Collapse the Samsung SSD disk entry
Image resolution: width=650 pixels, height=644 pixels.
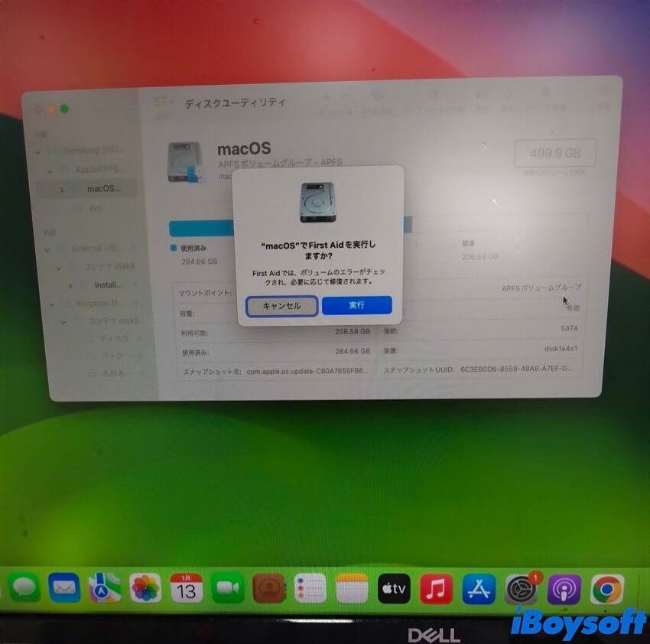click(39, 151)
